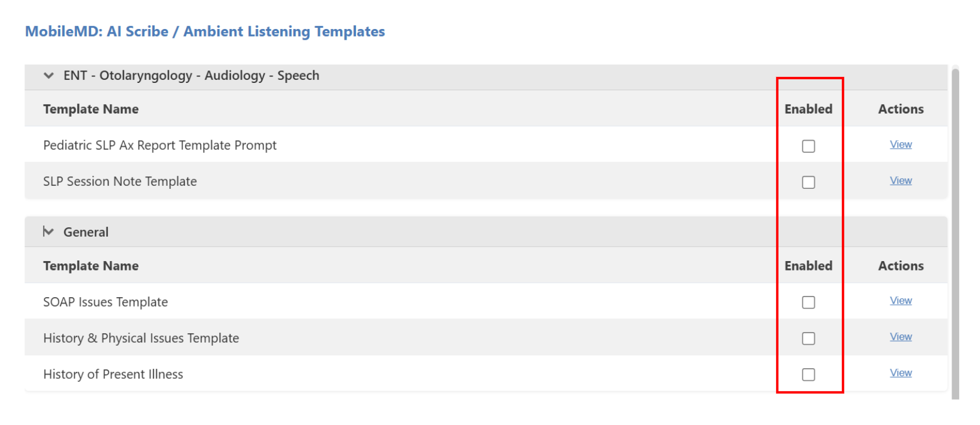Screen dimensions: 980x425
Task: Collapse the General section chevron
Action: (49, 232)
